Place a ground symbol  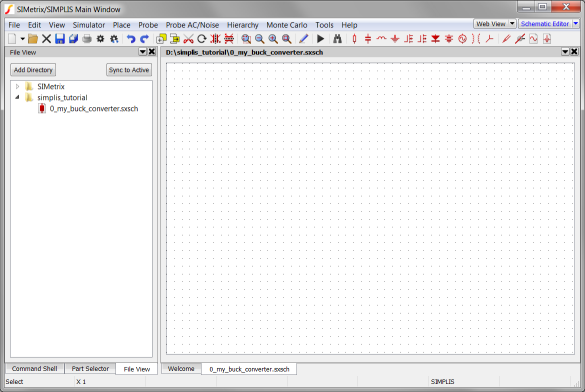point(395,39)
